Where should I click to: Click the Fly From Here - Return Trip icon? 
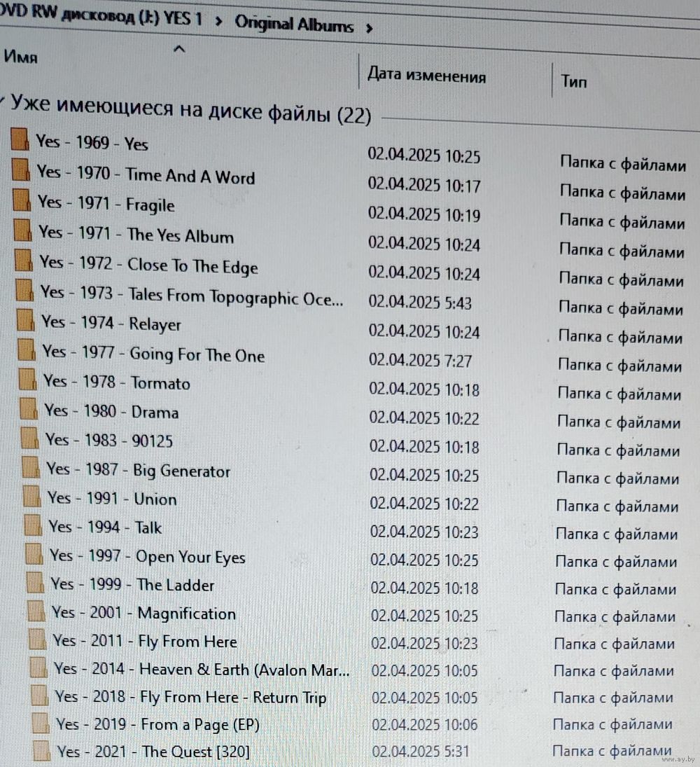click(39, 695)
